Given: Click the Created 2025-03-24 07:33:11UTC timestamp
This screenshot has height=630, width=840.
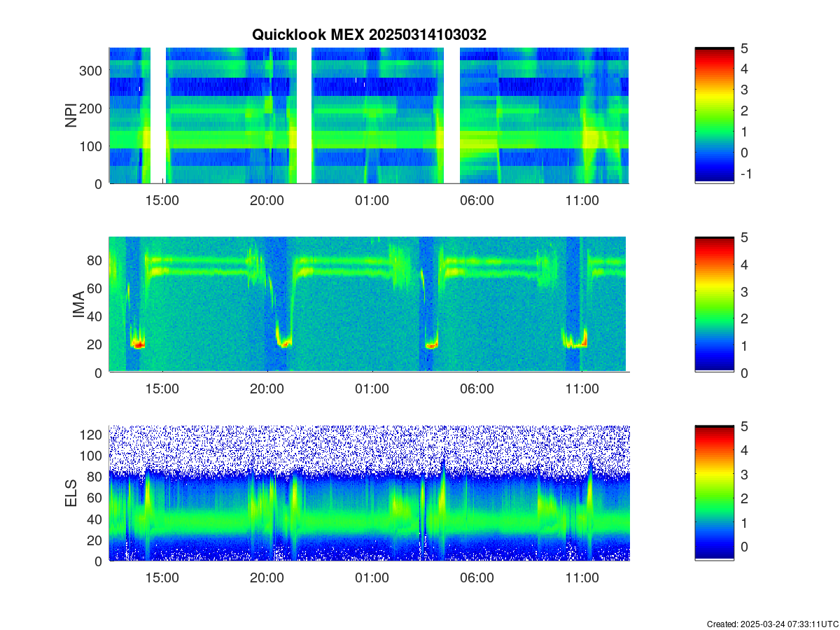Looking at the screenshot, I should [x=773, y=624].
